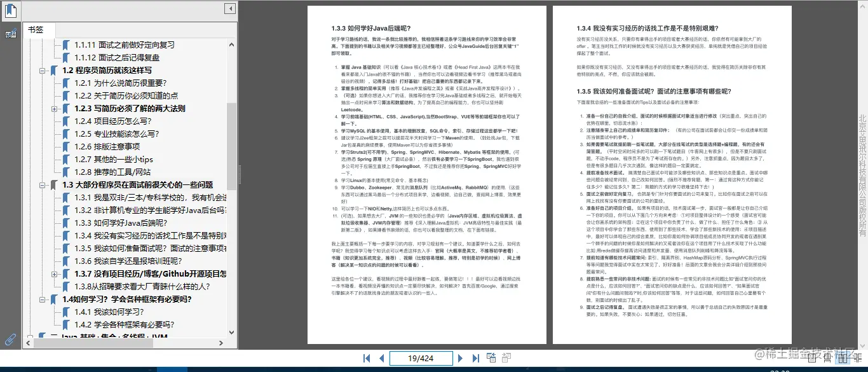Switch to single page view

[x=813, y=359]
